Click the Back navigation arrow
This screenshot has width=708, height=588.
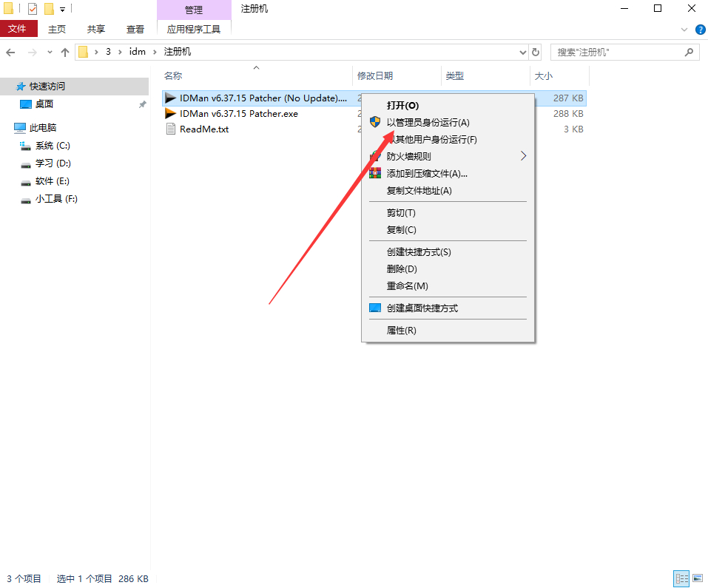(x=10, y=53)
